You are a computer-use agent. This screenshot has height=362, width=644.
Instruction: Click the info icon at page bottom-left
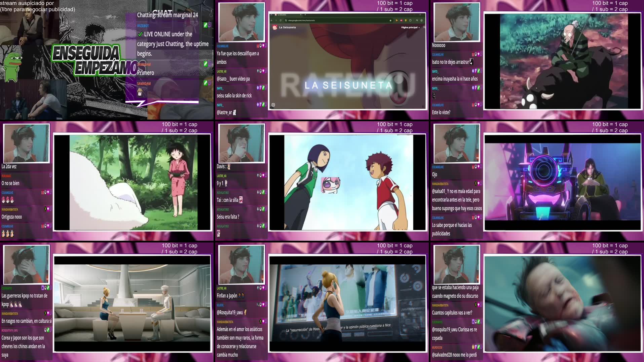tap(273, 105)
